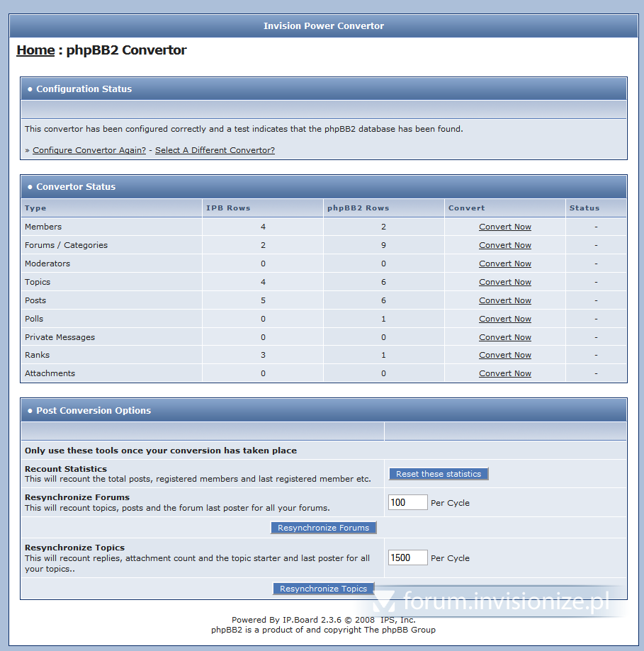The width and height of the screenshot is (644, 651).
Task: Focus the topics Per Cycle field
Action: point(407,557)
